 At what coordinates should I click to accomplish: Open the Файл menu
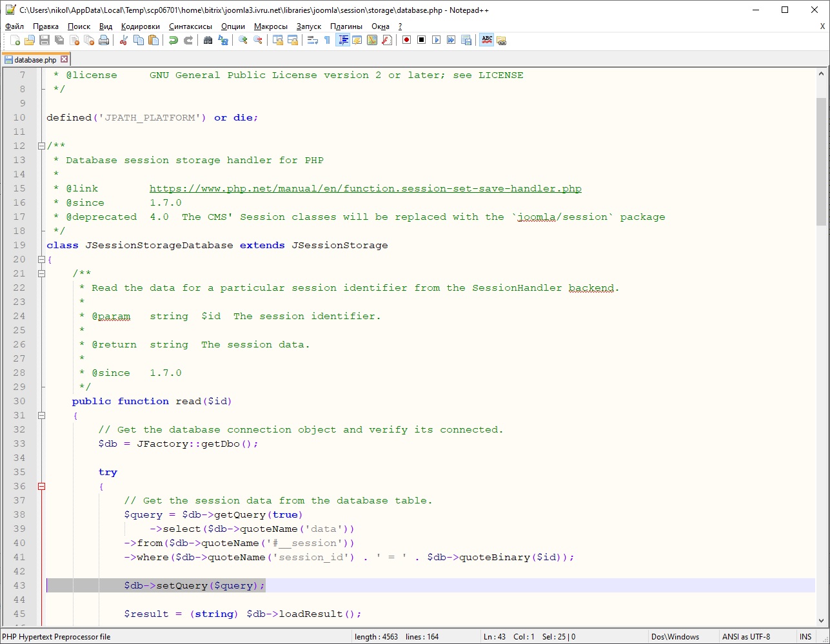[x=14, y=26]
